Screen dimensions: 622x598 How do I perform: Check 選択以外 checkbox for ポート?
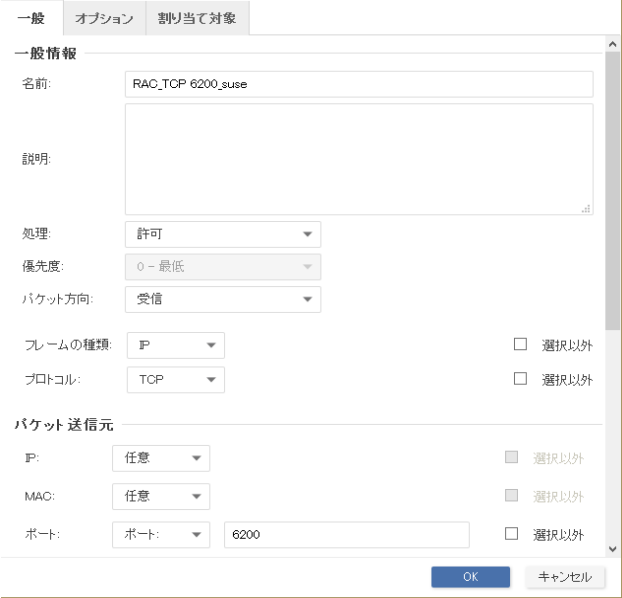pyautogui.click(x=512, y=535)
